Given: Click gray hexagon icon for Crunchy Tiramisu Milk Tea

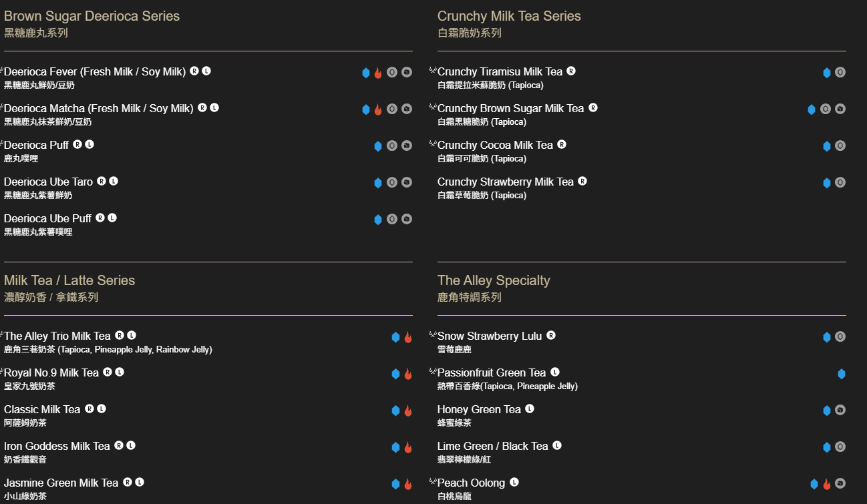Looking at the screenshot, I should tap(840, 72).
